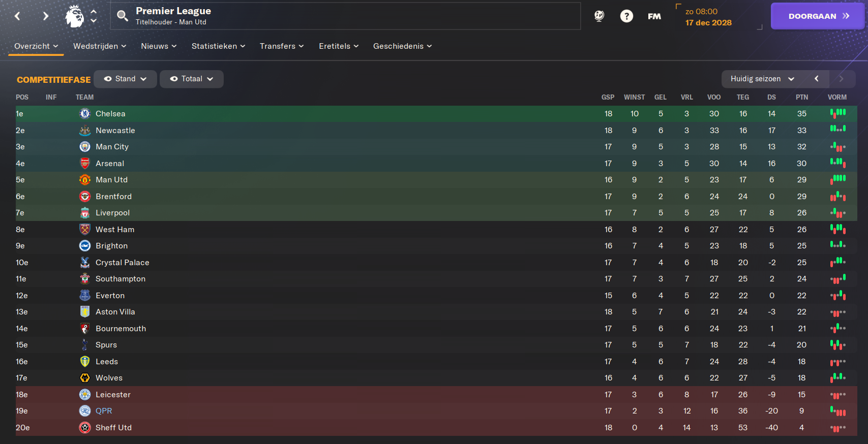
Task: Open the world globe icon
Action: [599, 16]
